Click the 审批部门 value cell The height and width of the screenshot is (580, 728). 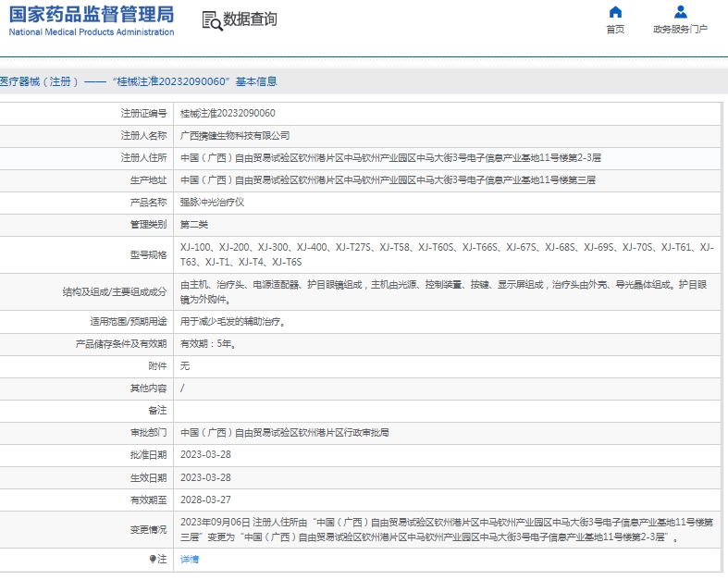pyautogui.click(x=448, y=433)
